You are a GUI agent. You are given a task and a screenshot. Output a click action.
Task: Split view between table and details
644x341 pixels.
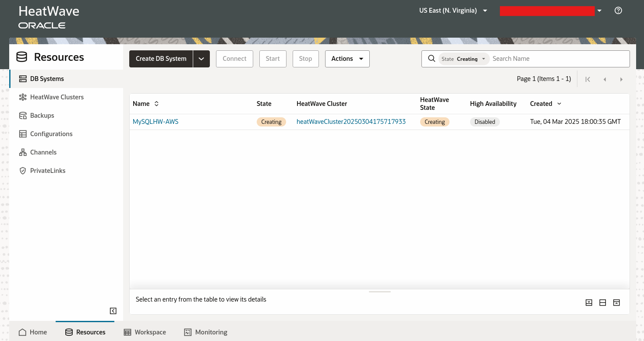coord(603,302)
